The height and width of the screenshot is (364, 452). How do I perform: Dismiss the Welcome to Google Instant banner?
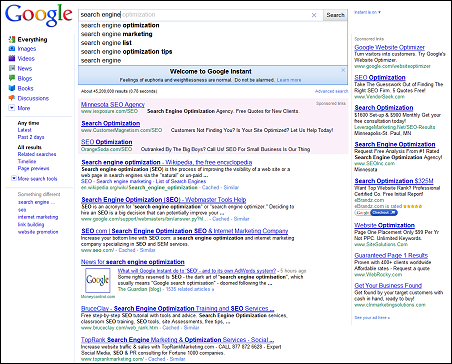pos(343,70)
